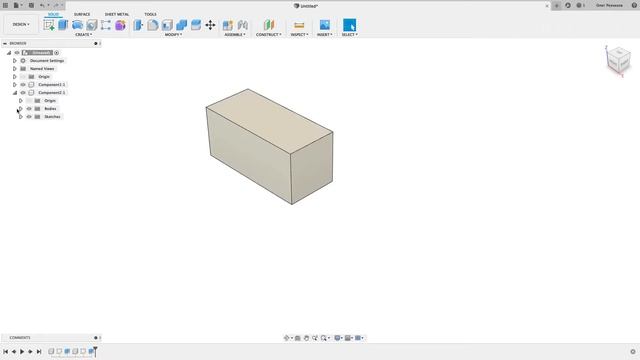The image size is (640, 360).
Task: Select the Press Pull tool
Action: pyautogui.click(x=138, y=25)
